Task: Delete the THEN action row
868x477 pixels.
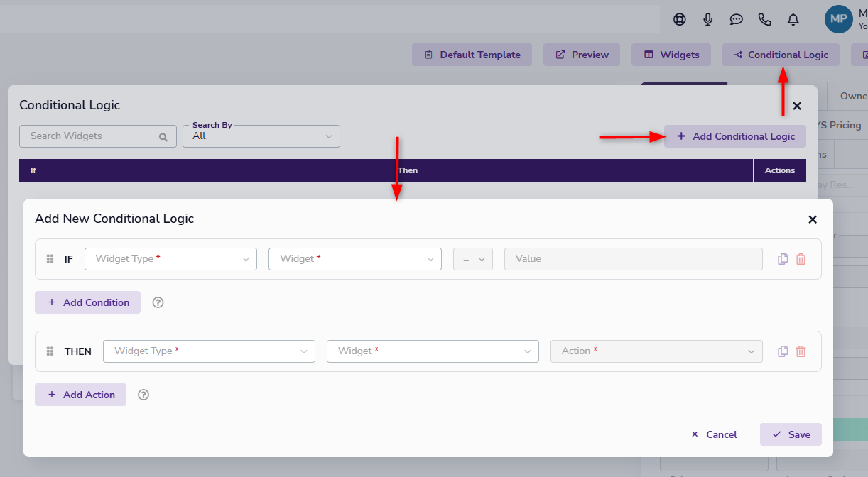Action: click(801, 351)
